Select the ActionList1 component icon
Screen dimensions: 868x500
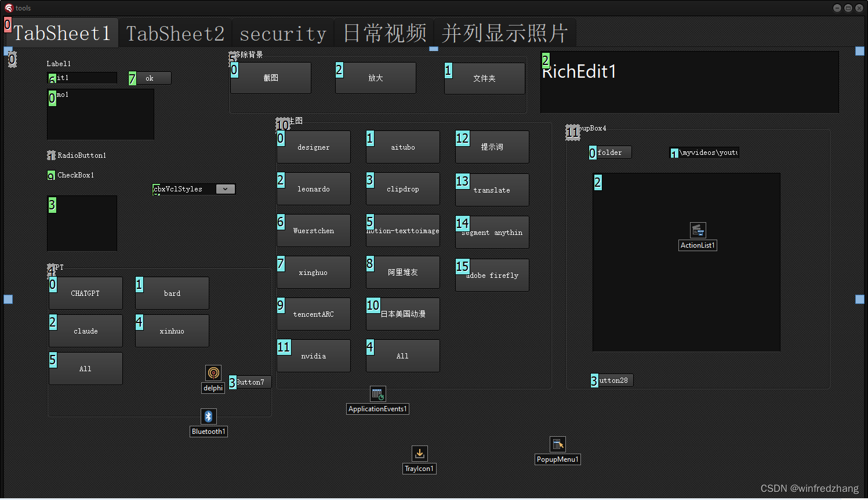[698, 230]
